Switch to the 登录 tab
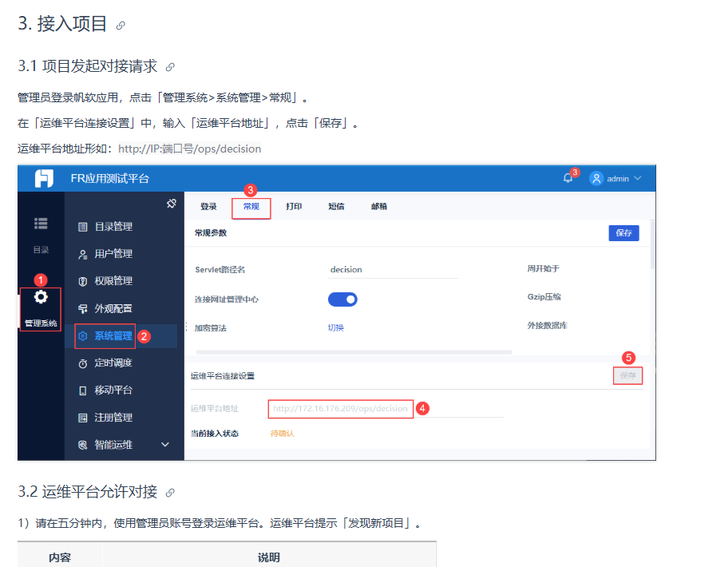Screen dimensions: 728x567 (x=208, y=206)
